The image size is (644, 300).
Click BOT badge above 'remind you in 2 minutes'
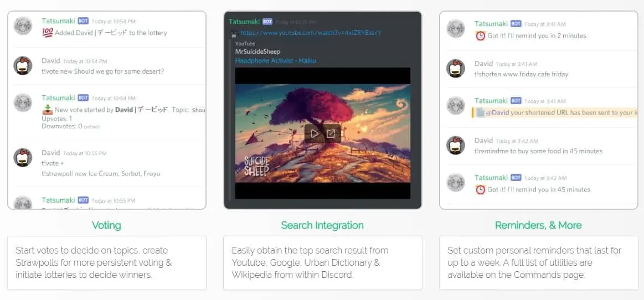(x=516, y=24)
